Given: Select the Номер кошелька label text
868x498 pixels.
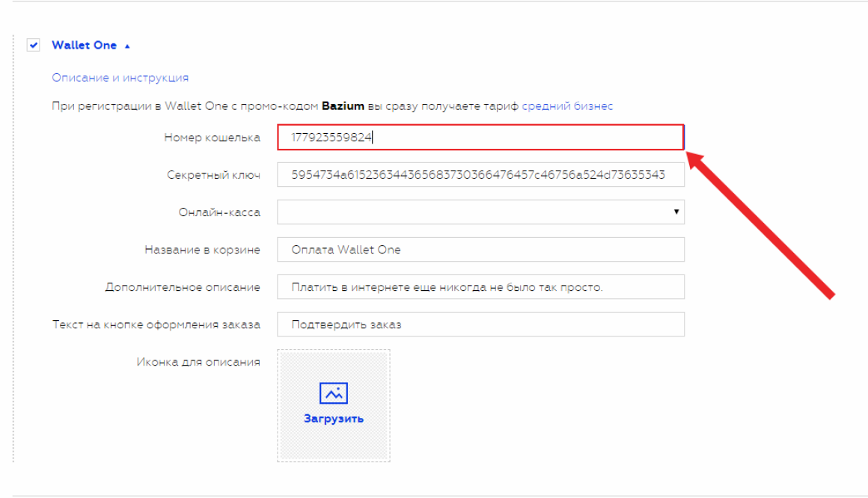Looking at the screenshot, I should pyautogui.click(x=212, y=138).
